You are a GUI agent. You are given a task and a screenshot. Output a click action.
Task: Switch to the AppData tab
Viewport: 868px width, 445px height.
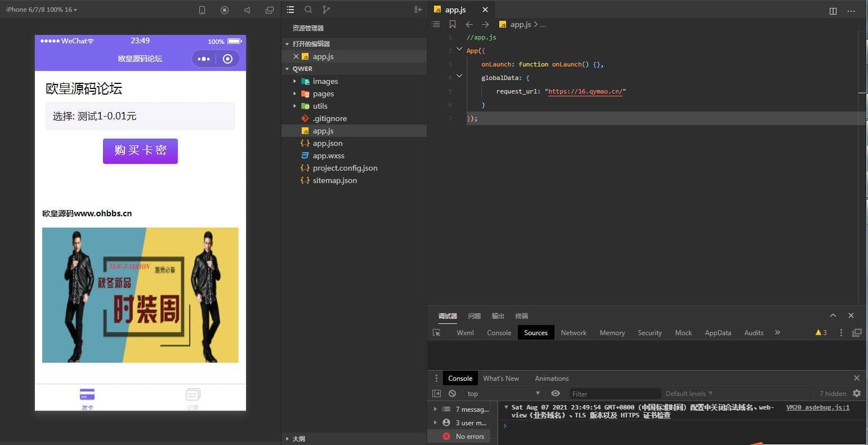[x=718, y=333]
